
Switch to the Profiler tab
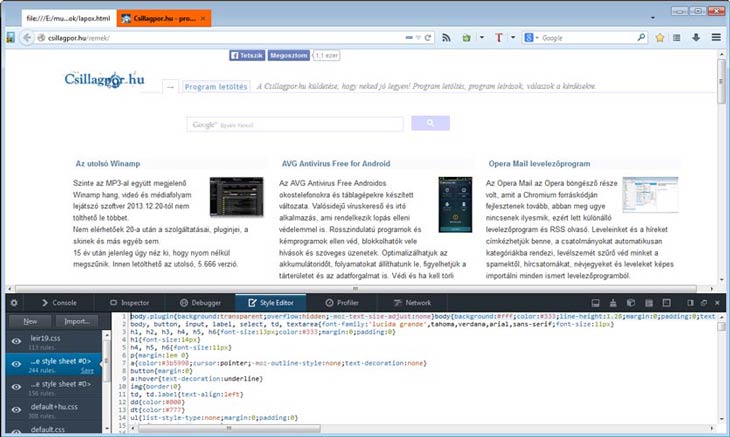341,303
